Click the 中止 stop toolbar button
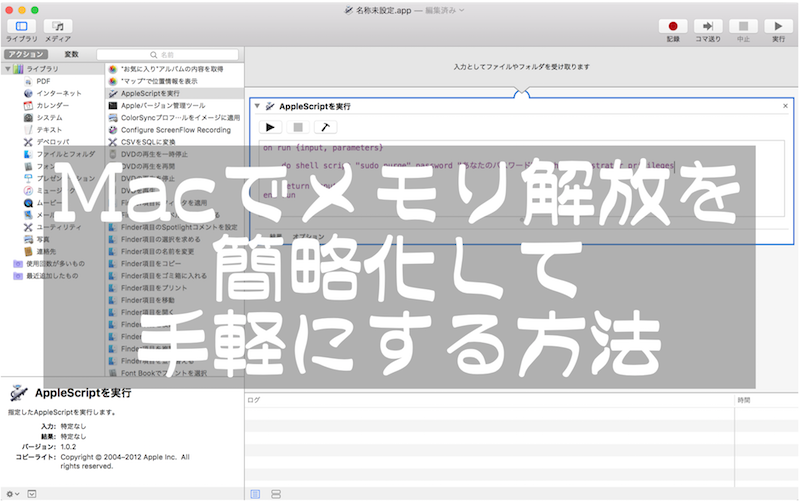800x502 pixels. click(x=743, y=26)
